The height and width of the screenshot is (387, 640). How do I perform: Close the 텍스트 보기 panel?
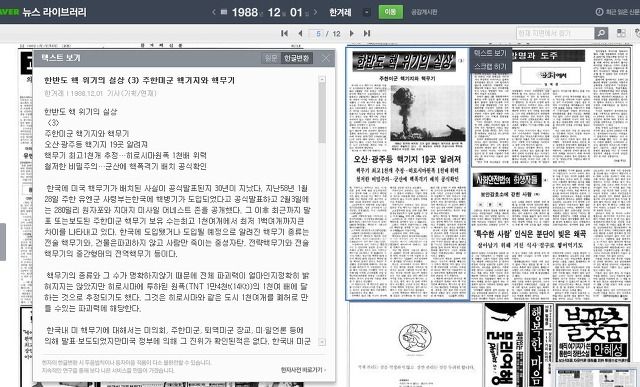[325, 58]
